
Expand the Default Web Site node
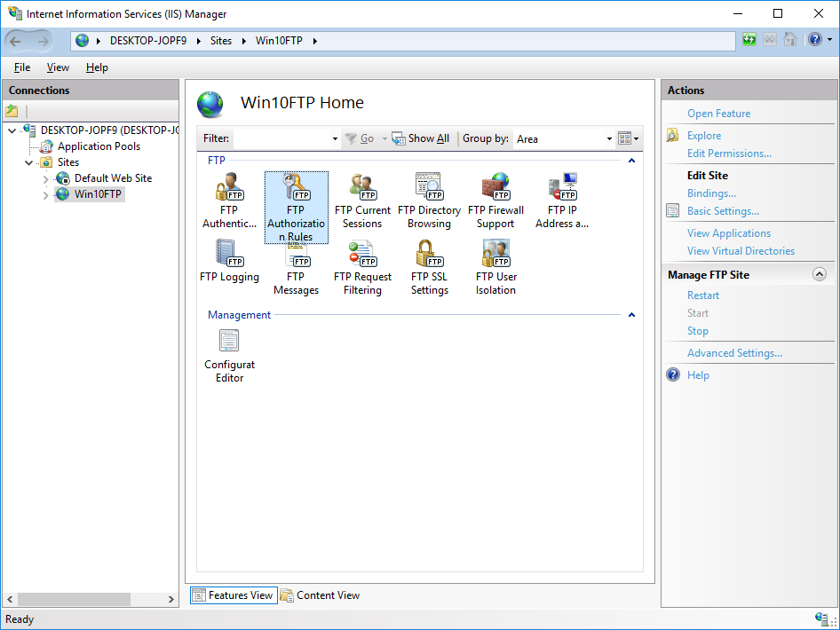point(46,179)
